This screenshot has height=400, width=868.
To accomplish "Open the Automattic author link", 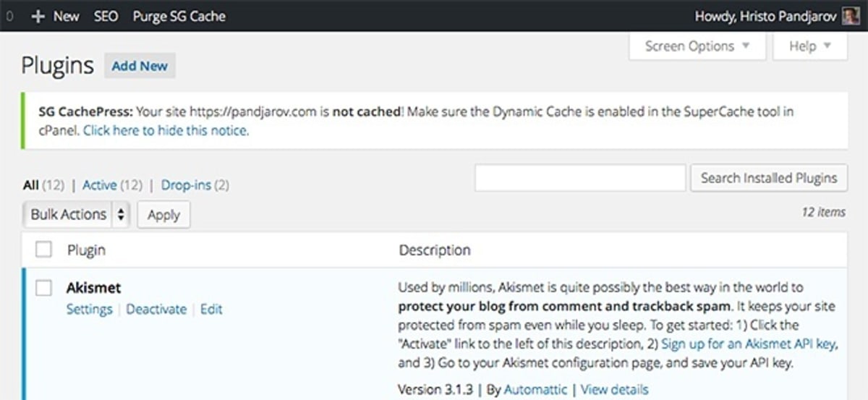I will [x=535, y=389].
